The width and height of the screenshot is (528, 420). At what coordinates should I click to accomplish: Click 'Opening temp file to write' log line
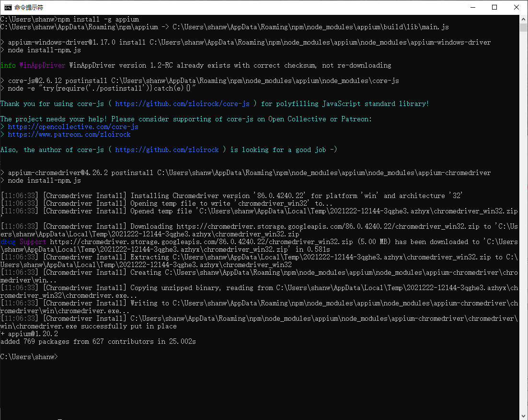tap(167, 203)
